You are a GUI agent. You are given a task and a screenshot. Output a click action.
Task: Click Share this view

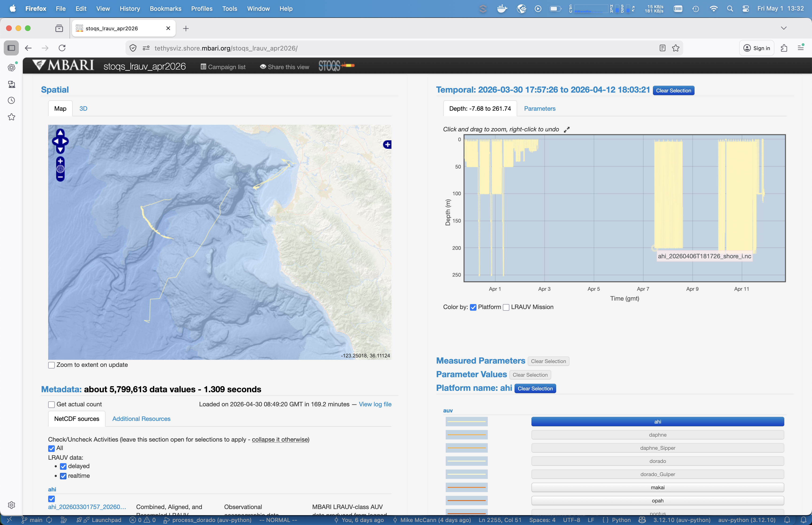pos(284,67)
